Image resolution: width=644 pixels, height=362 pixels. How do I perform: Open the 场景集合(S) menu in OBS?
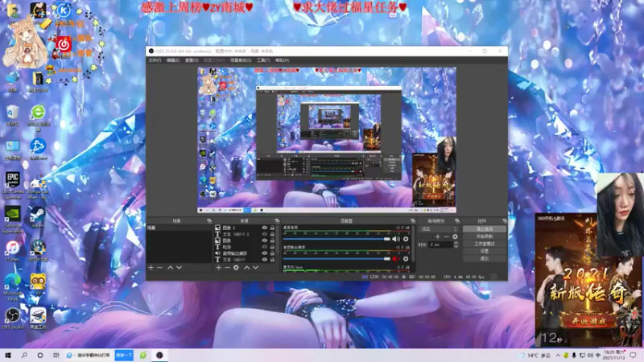pos(241,60)
